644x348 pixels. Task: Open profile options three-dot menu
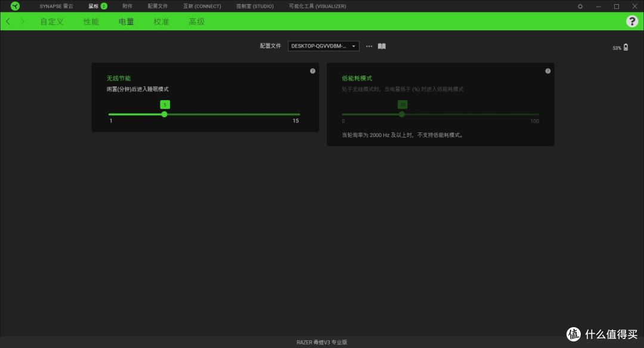[x=369, y=46]
